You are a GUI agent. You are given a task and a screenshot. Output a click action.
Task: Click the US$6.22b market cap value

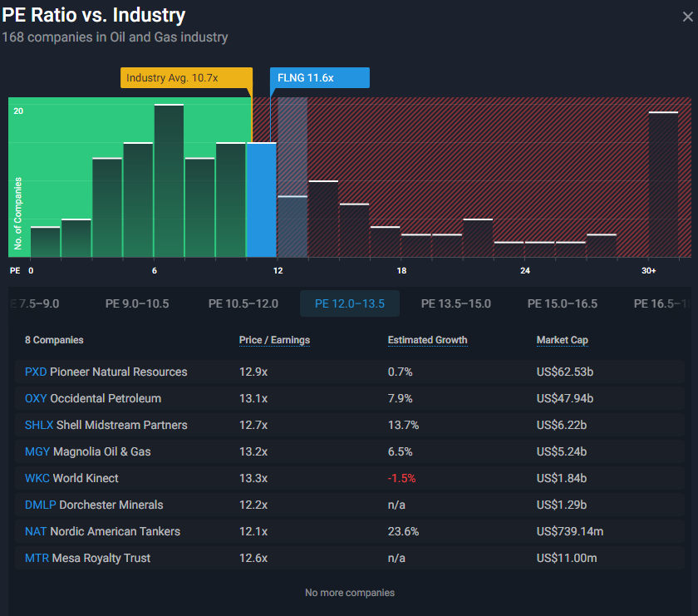pyautogui.click(x=562, y=425)
